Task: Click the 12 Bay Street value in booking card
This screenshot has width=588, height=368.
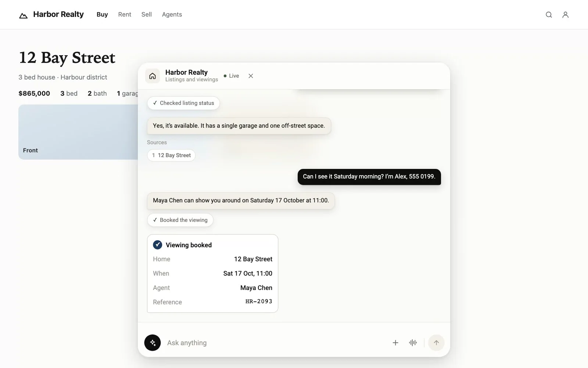Action: tap(253, 259)
